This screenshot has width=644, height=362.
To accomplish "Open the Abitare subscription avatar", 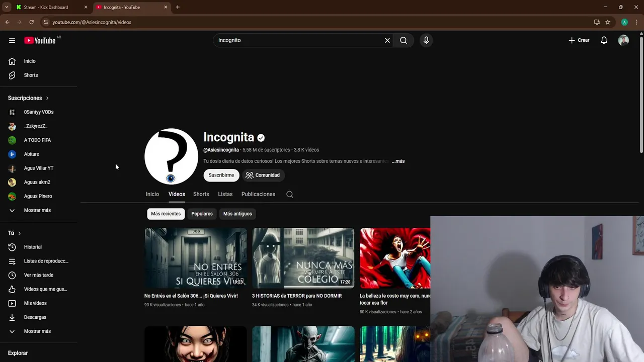I will [12, 154].
